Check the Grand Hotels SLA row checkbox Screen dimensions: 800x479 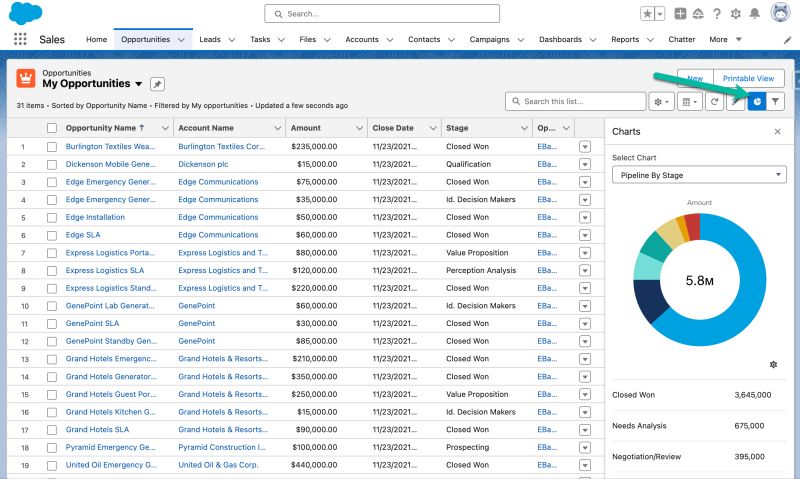(x=52, y=430)
